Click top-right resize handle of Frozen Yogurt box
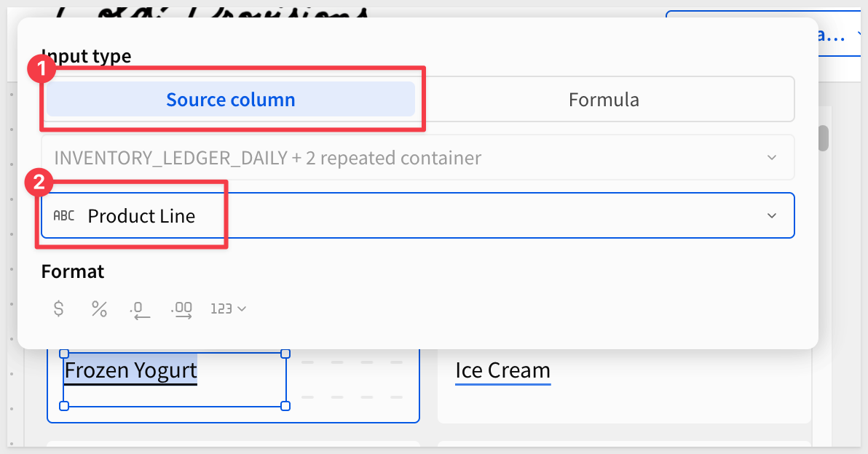The width and height of the screenshot is (868, 454). 285,354
